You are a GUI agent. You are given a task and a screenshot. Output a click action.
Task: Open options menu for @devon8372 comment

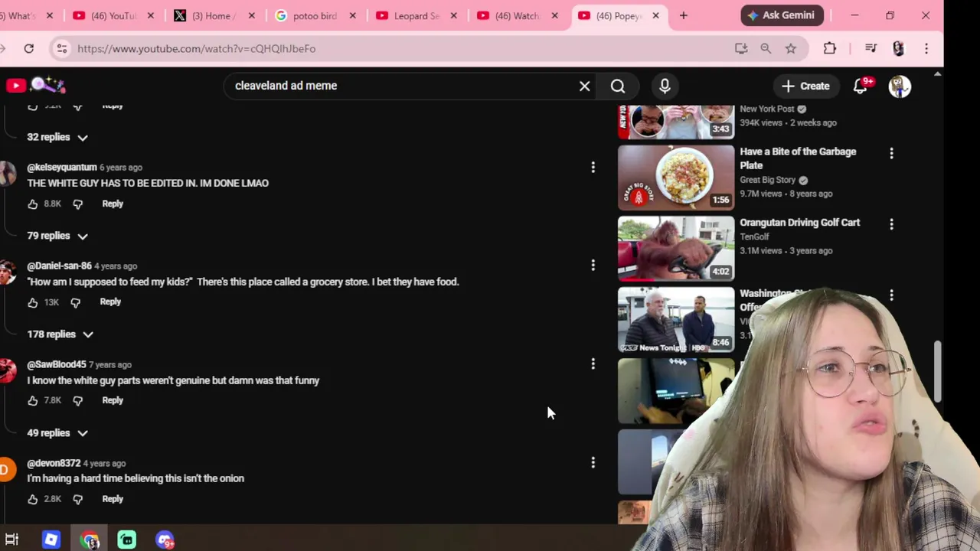pos(593,462)
